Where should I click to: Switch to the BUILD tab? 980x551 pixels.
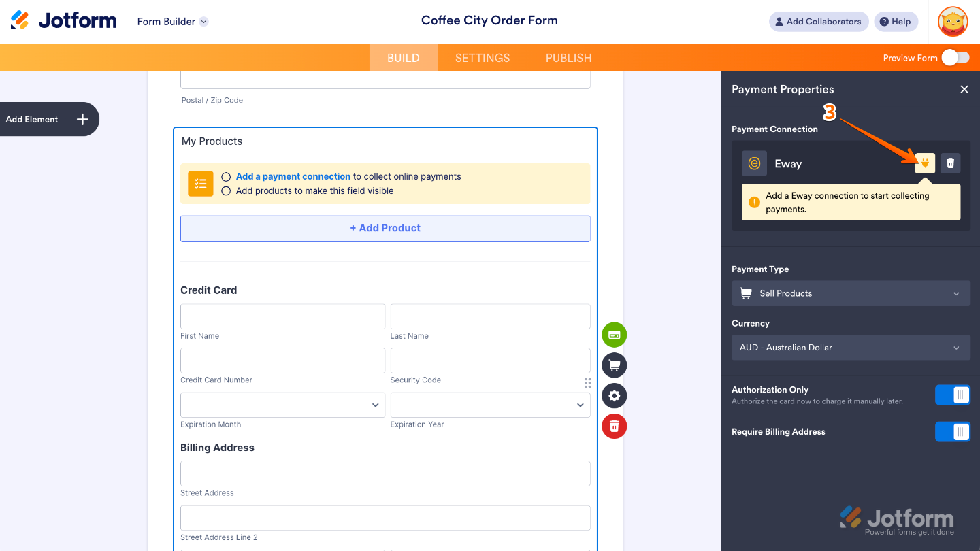click(404, 58)
